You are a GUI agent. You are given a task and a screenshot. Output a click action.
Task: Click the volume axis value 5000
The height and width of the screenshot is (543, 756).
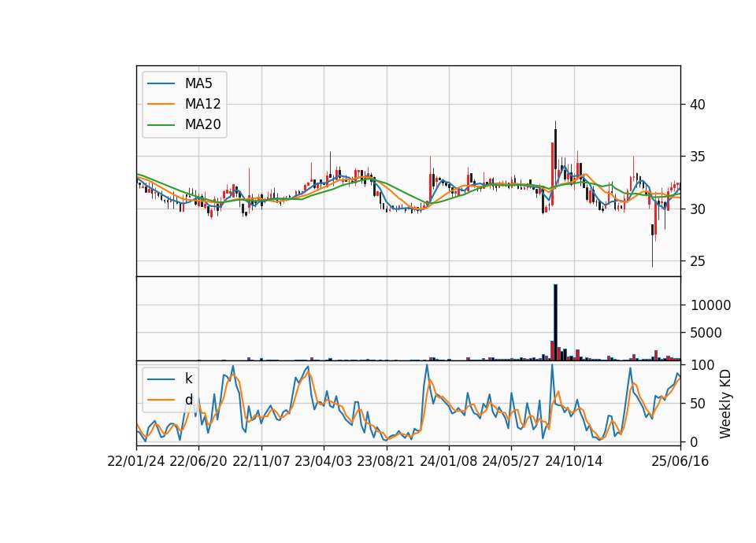coord(706,333)
